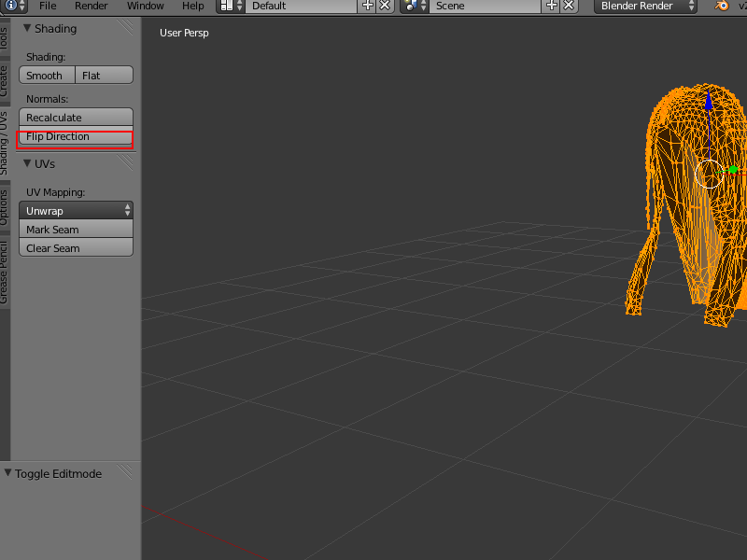Click the Info editor type icon

14,6
